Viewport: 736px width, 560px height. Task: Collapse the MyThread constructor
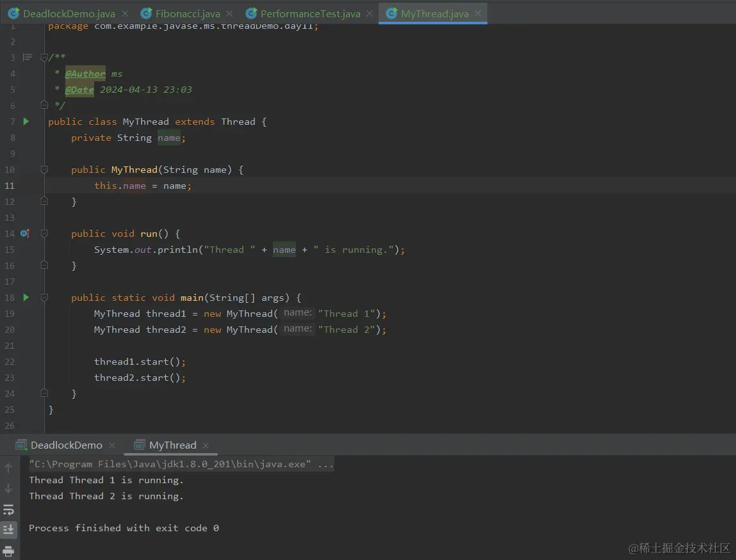(44, 170)
